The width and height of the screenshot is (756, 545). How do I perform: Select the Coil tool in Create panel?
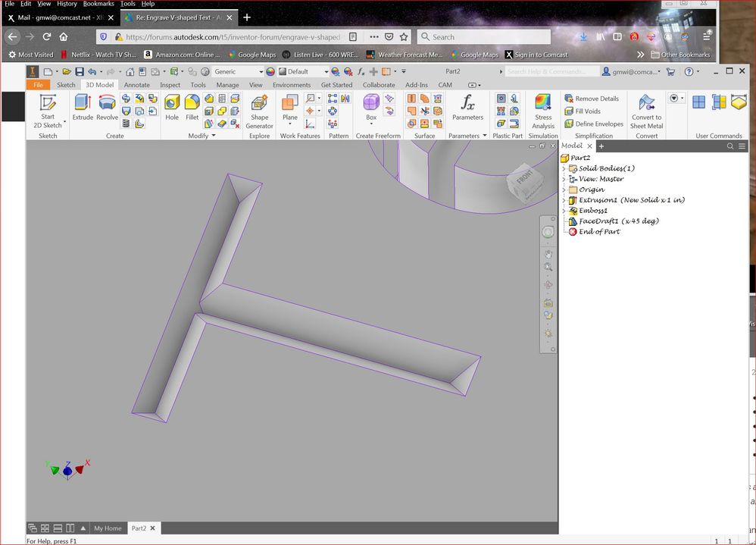[x=126, y=124]
